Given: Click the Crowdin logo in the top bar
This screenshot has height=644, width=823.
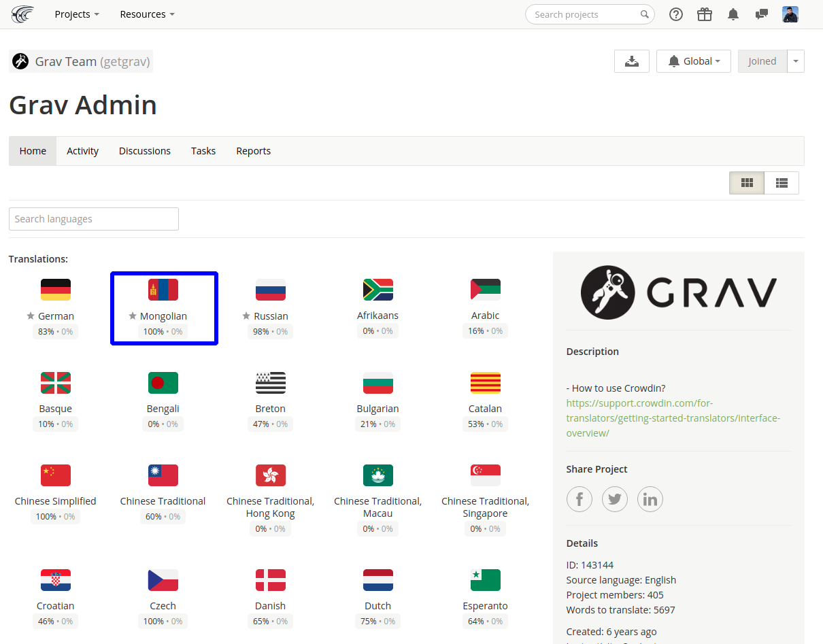Looking at the screenshot, I should (x=22, y=14).
